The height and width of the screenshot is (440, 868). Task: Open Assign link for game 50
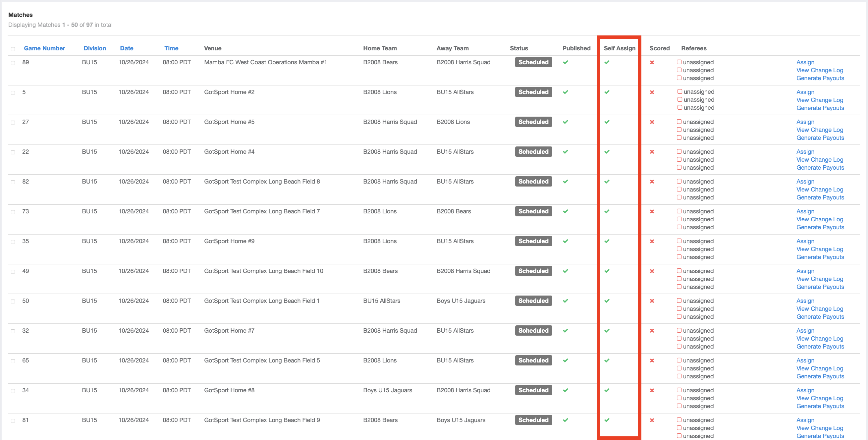(805, 301)
